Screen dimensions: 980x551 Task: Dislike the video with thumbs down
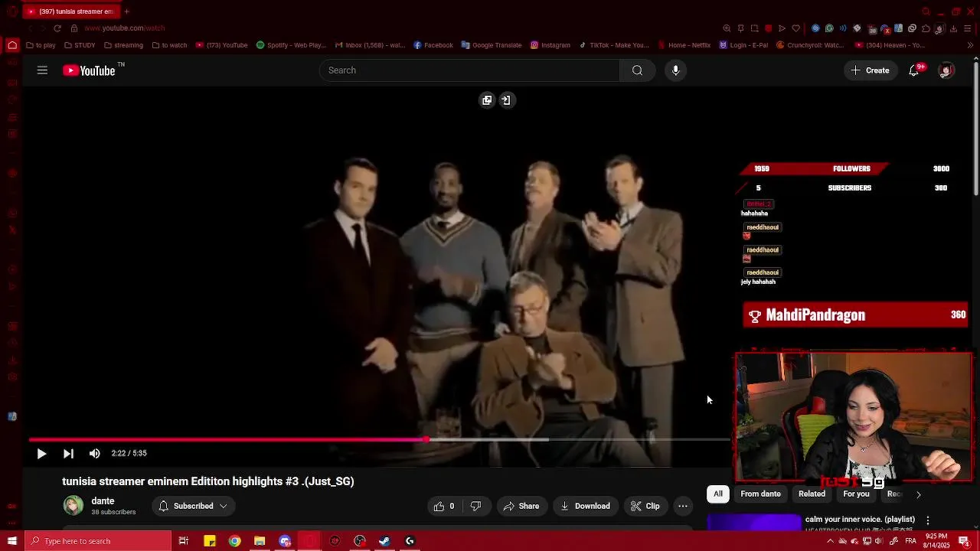point(475,506)
